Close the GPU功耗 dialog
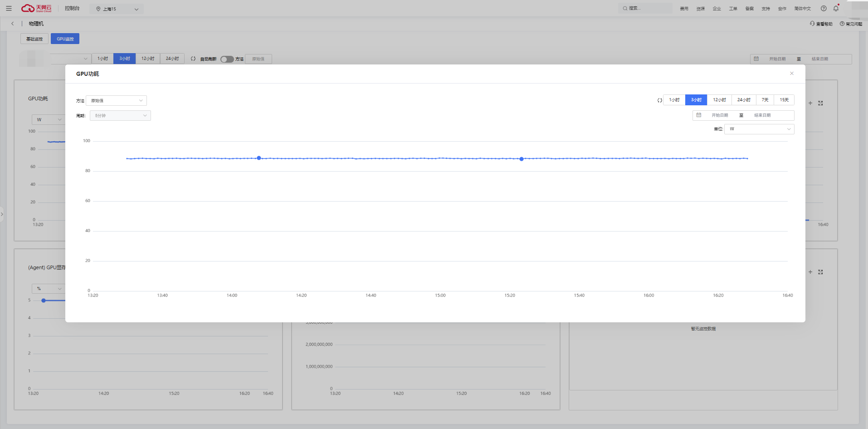 point(792,74)
